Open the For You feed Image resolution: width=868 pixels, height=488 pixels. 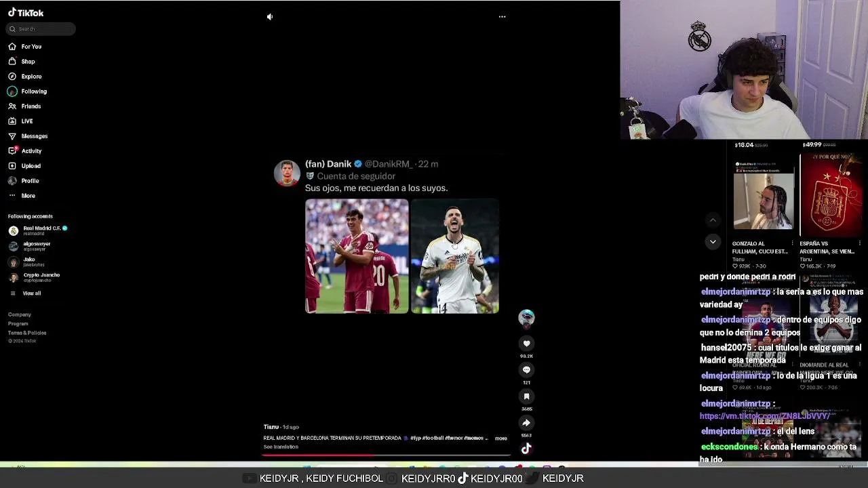click(31, 47)
